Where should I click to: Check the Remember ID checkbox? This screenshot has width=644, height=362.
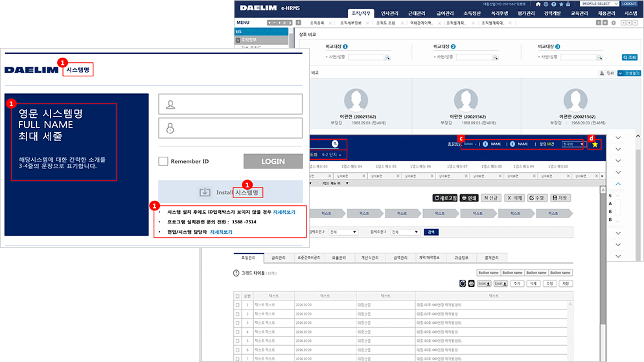[163, 161]
